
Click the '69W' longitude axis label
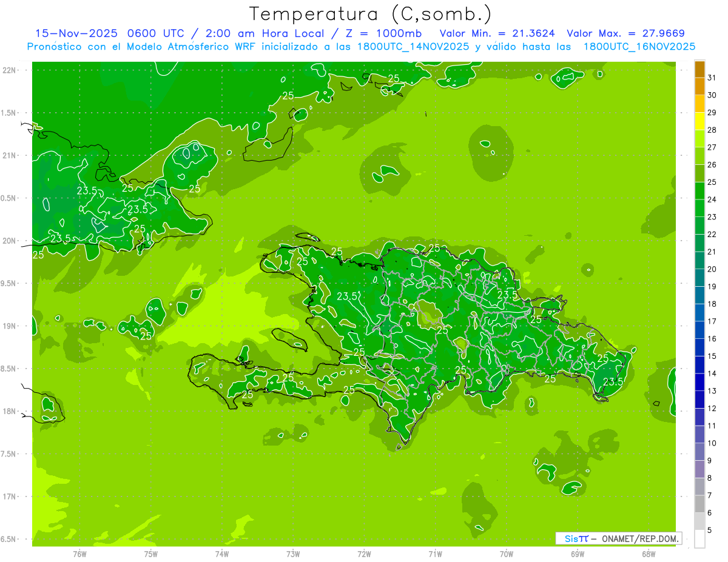[578, 554]
